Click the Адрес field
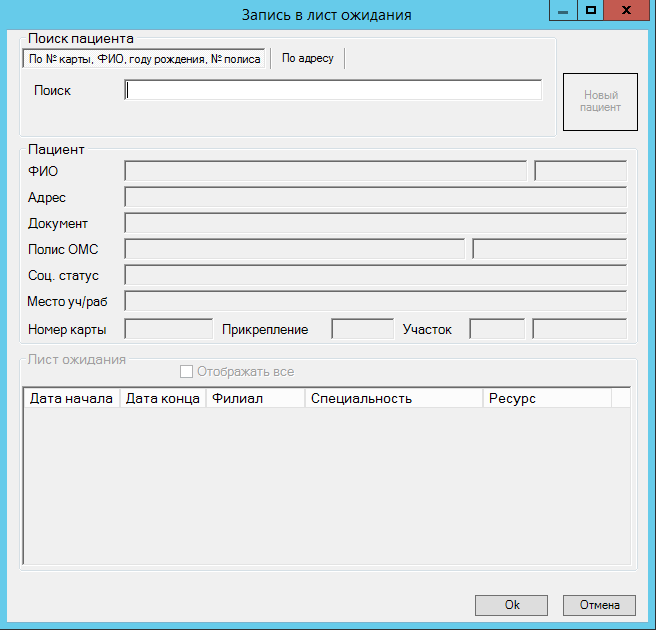656x631 pixels. (x=375, y=198)
